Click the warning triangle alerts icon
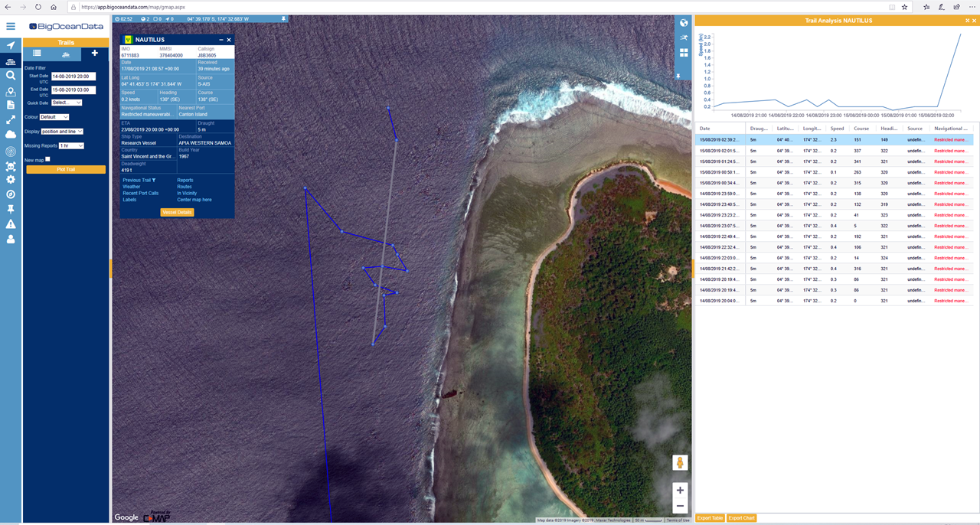 coord(11,224)
